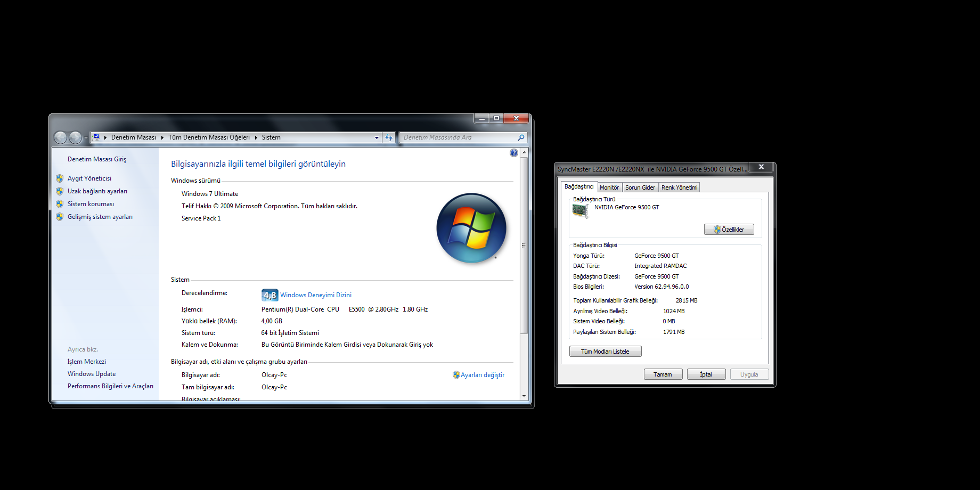980x490 pixels.
Task: Maximize the Sistem window
Action: (496, 118)
